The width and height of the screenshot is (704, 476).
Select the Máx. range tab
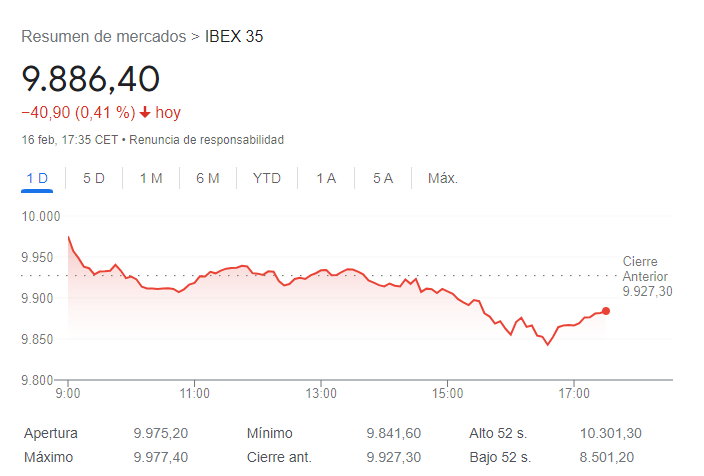[x=442, y=178]
